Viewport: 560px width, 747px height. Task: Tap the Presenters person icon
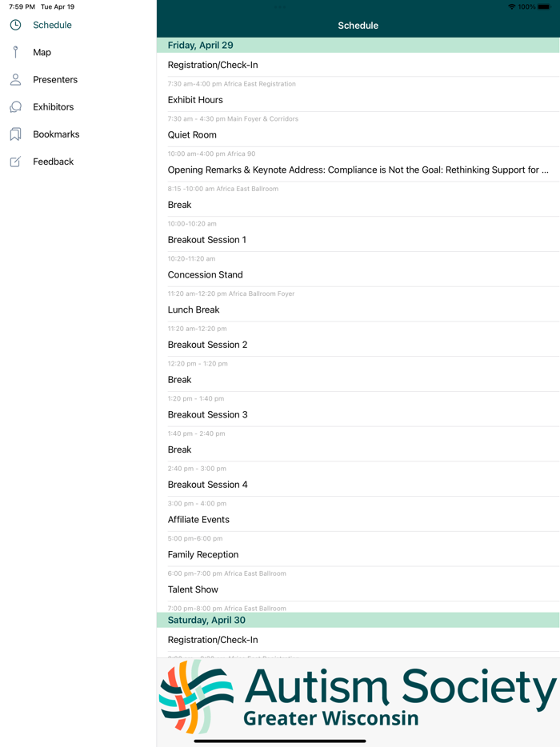click(15, 80)
